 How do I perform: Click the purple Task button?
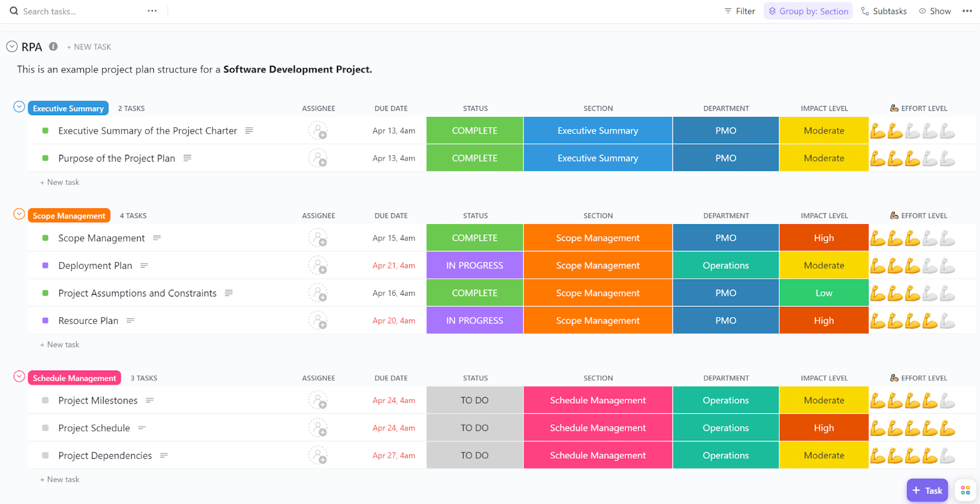click(927, 491)
